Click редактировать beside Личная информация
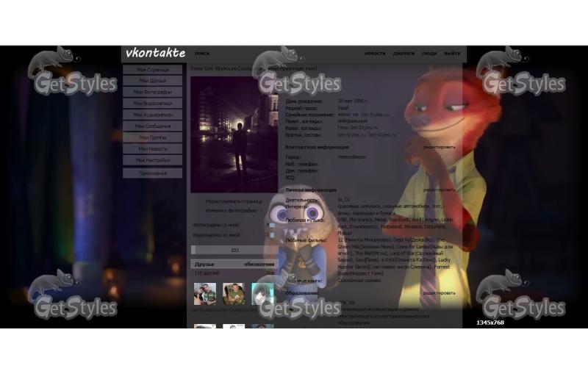Screen dimensions: 588x374 point(439,190)
